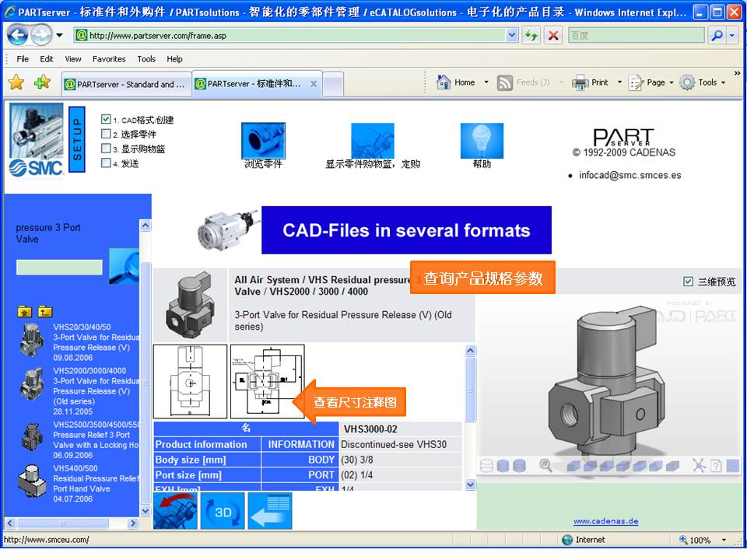Image resolution: width=747 pixels, height=560 pixels.
Task: Open the www.cadenas.de link
Action: pyautogui.click(x=605, y=521)
